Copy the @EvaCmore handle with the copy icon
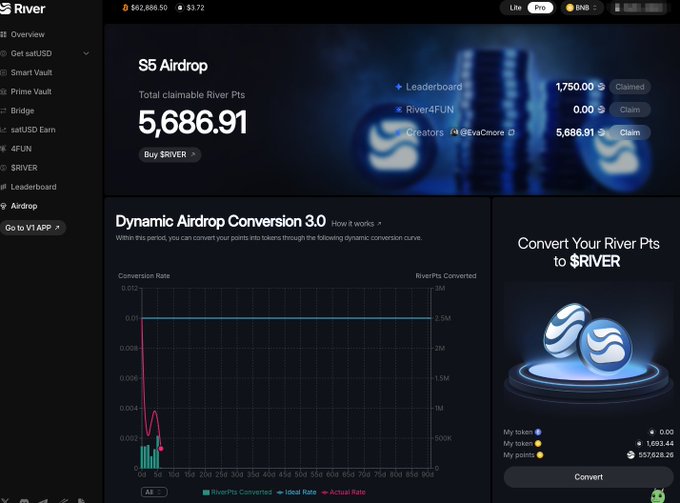Image resolution: width=680 pixels, height=503 pixels. [x=511, y=132]
